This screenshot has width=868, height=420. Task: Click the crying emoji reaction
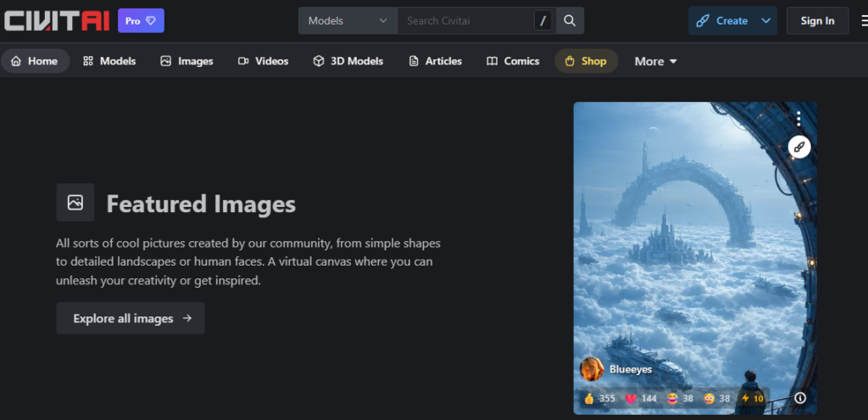(717, 399)
